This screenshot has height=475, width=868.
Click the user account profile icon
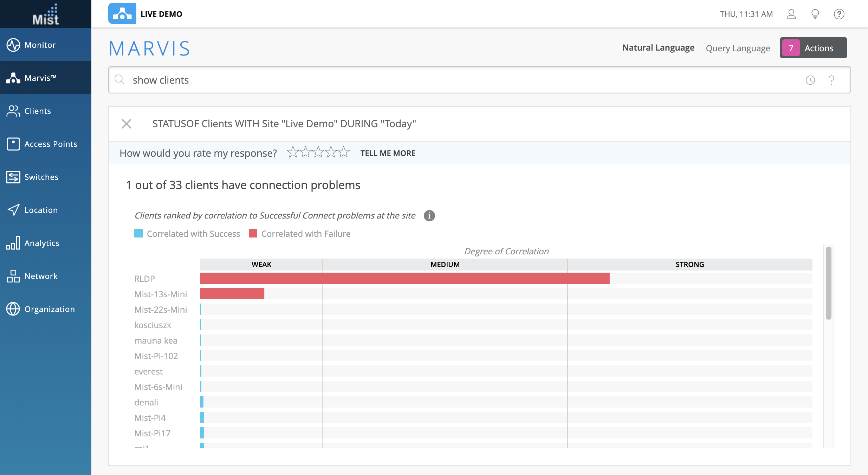pyautogui.click(x=791, y=14)
